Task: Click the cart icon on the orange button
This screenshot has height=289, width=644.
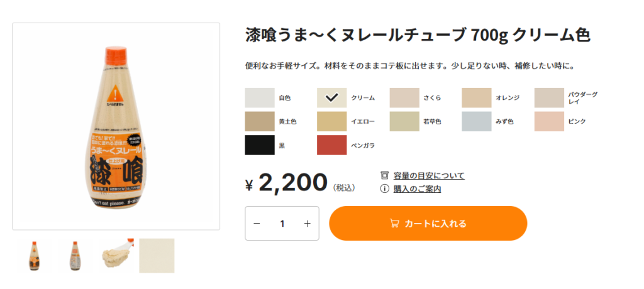Action: 394,223
